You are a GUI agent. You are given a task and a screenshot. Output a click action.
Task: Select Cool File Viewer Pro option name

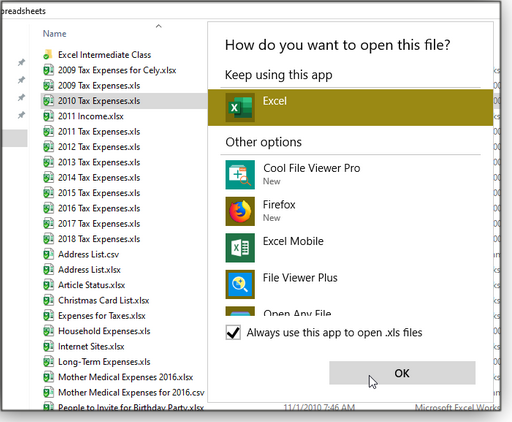312,168
